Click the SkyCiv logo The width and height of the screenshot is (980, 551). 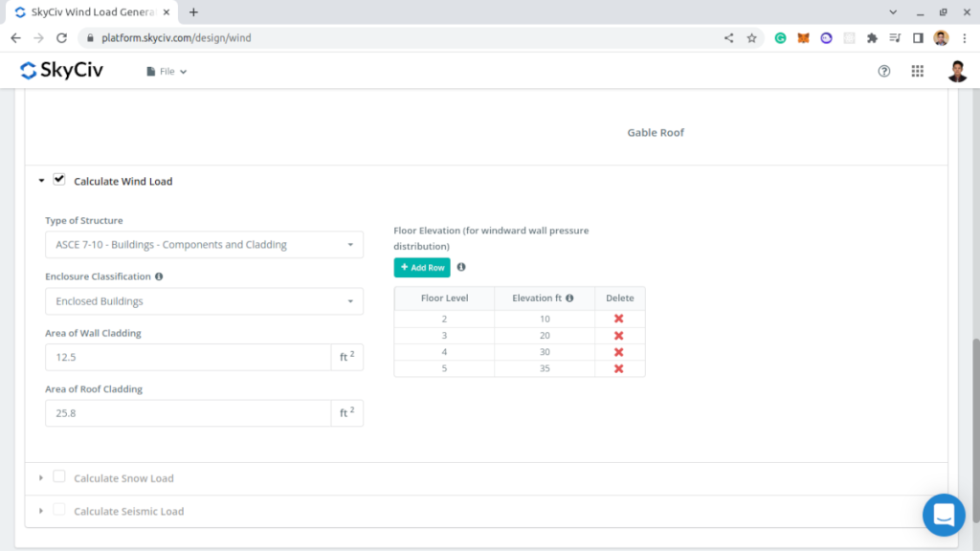(61, 71)
